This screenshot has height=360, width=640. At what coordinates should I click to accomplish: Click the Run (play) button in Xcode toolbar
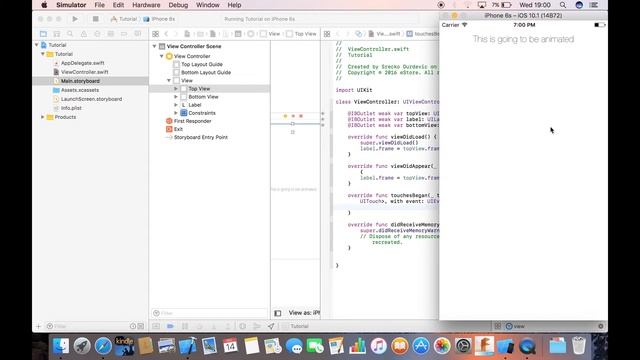pos(75,19)
